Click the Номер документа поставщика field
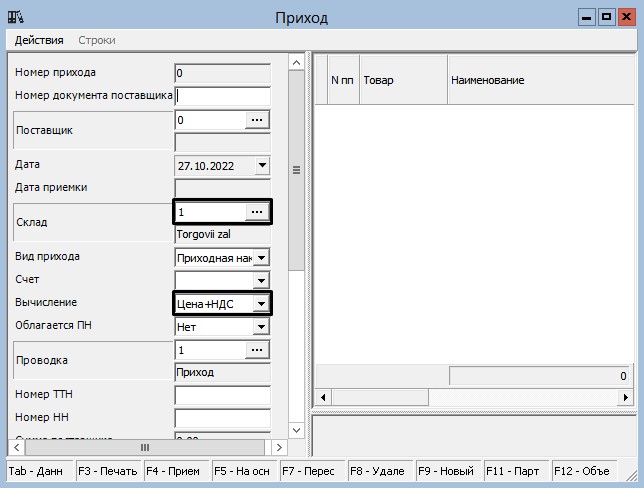 pos(223,96)
